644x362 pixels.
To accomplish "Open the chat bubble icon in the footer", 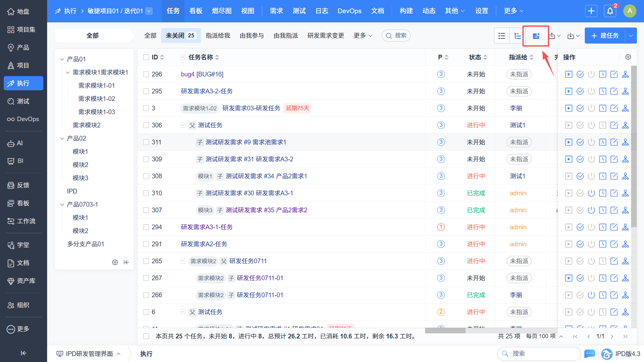I will (x=590, y=354).
